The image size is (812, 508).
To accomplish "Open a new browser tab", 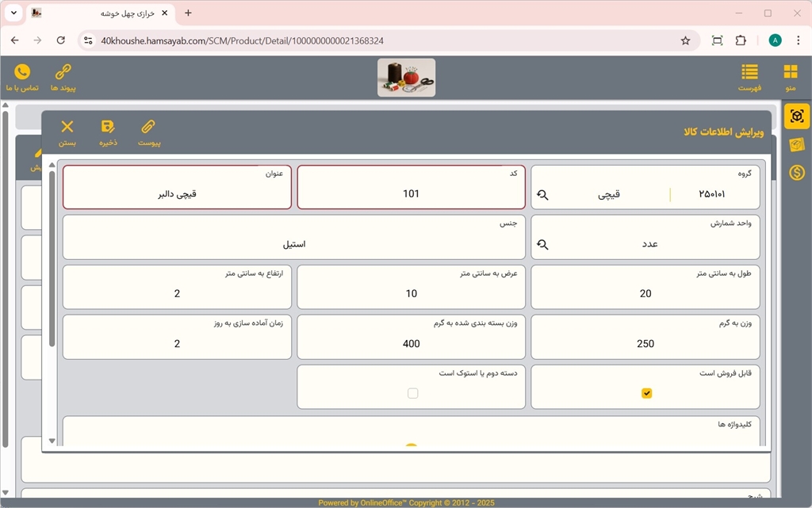I will coord(188,13).
